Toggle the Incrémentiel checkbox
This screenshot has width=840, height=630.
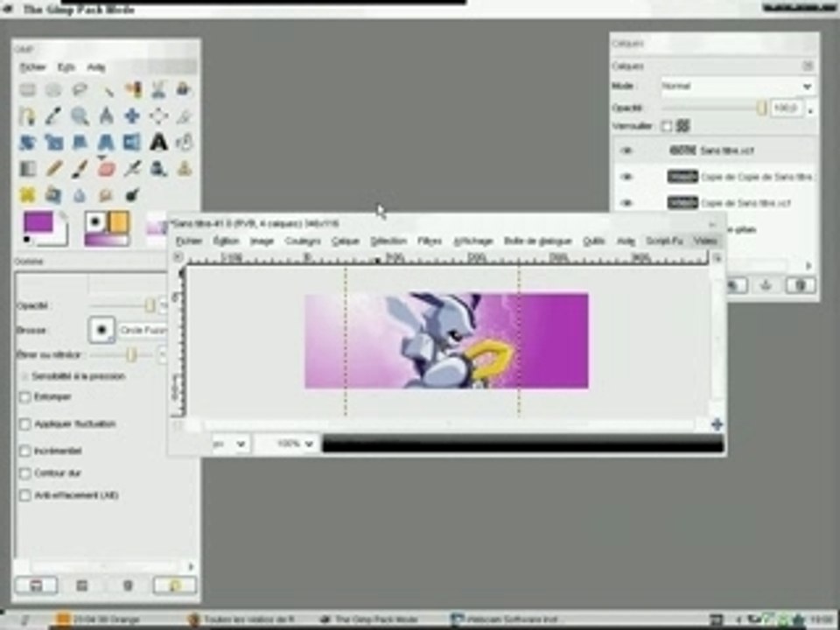pos(24,451)
